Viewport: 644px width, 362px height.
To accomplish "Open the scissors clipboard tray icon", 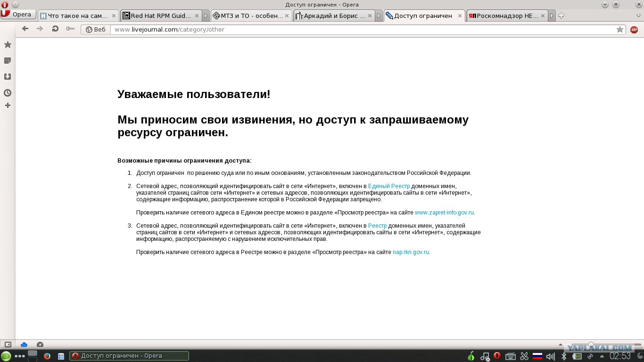I will (524, 356).
